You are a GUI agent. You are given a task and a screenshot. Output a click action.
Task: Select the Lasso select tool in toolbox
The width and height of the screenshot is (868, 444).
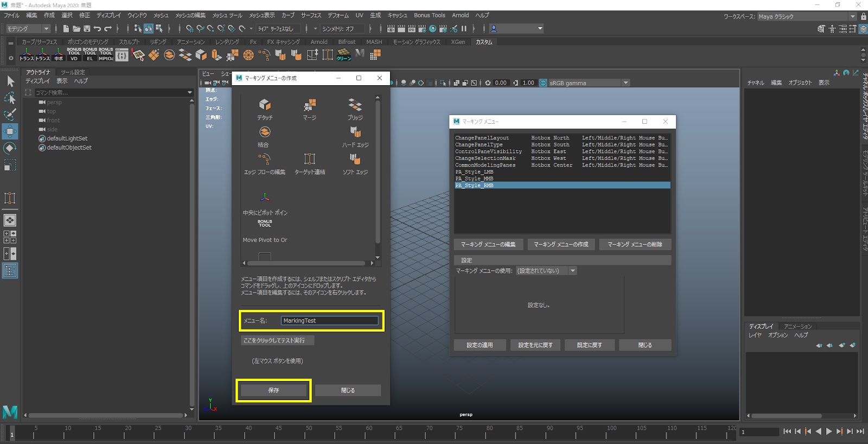tap(10, 98)
